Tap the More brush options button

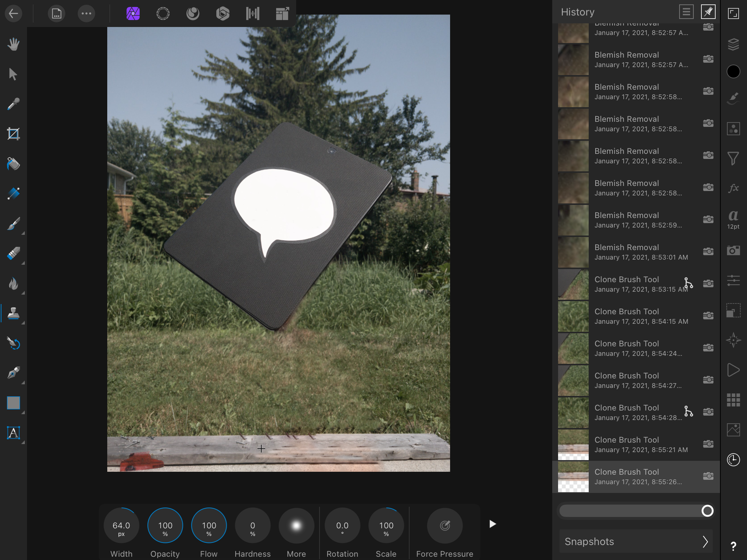click(296, 525)
